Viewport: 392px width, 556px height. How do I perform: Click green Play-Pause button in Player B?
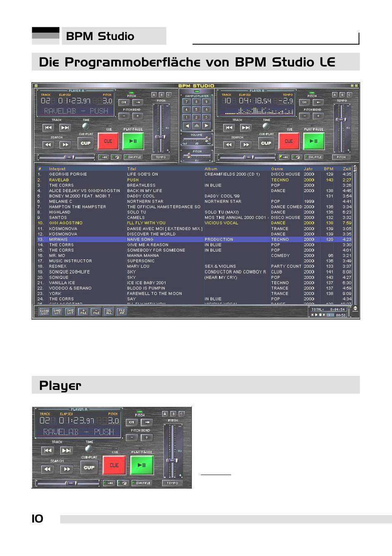[x=314, y=141]
